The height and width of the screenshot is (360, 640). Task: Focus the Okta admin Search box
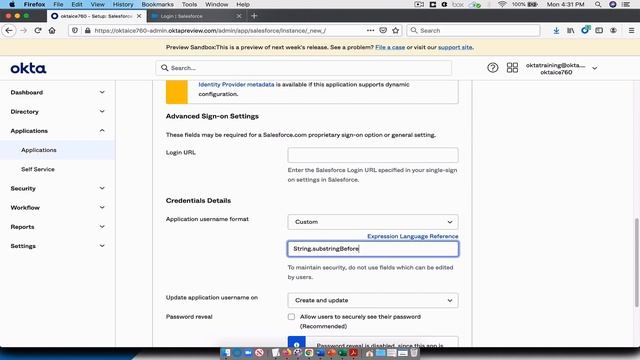click(304, 68)
